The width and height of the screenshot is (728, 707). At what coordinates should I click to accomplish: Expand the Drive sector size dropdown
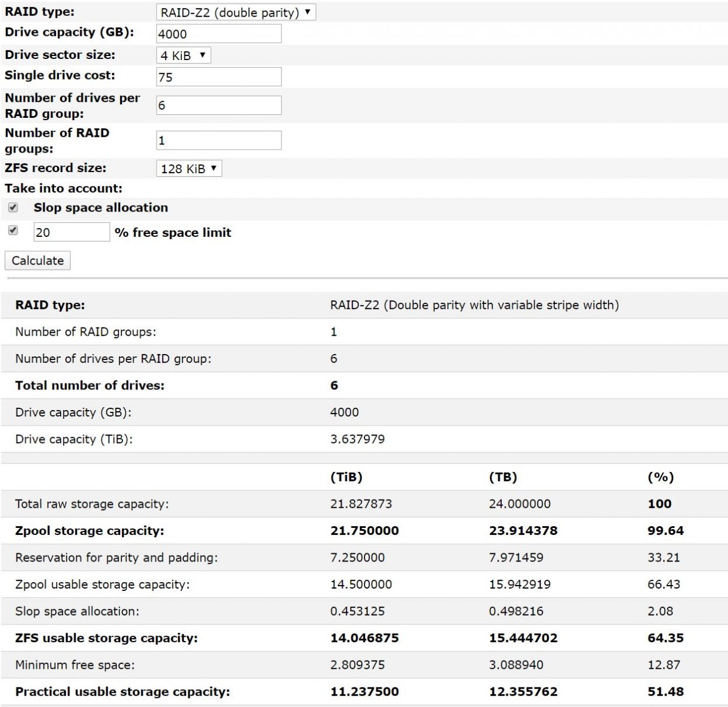click(x=183, y=55)
